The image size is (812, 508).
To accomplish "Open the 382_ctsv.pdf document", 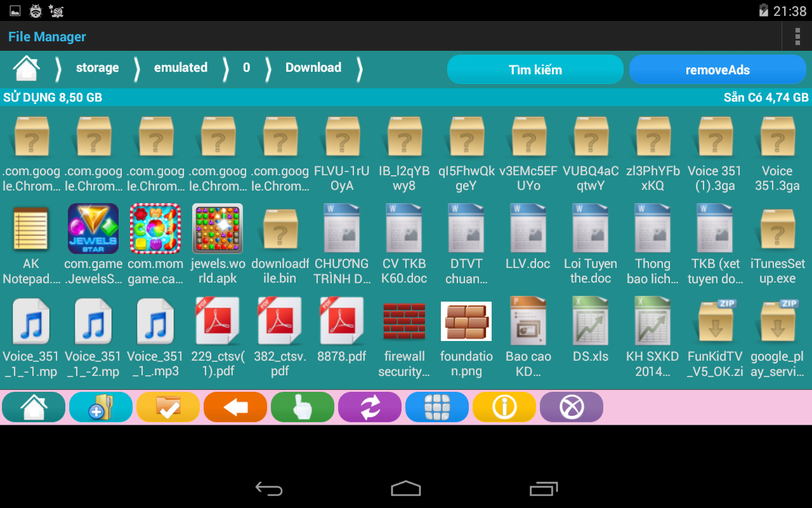I will (x=280, y=338).
